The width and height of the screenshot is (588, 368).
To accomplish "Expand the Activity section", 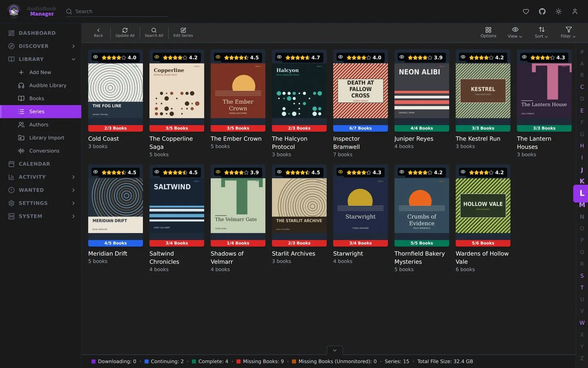I will [41, 177].
